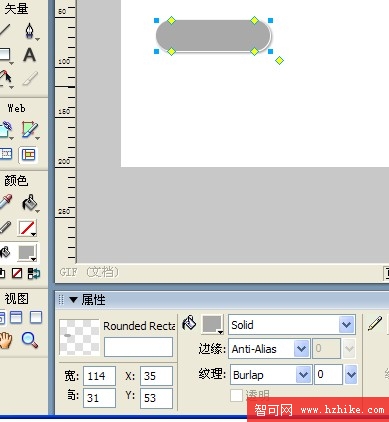Collapse the 属性 panel
Viewport: 389px width, 422px height.
click(x=73, y=300)
